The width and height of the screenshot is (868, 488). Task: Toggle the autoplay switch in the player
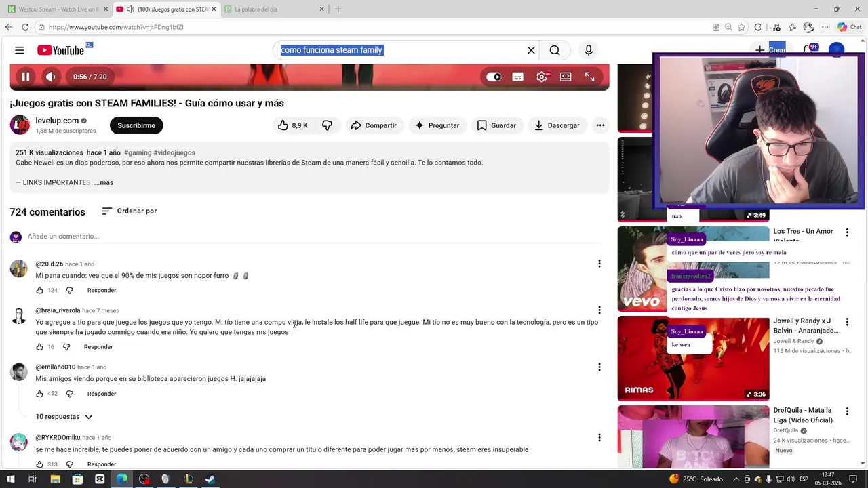click(x=494, y=77)
